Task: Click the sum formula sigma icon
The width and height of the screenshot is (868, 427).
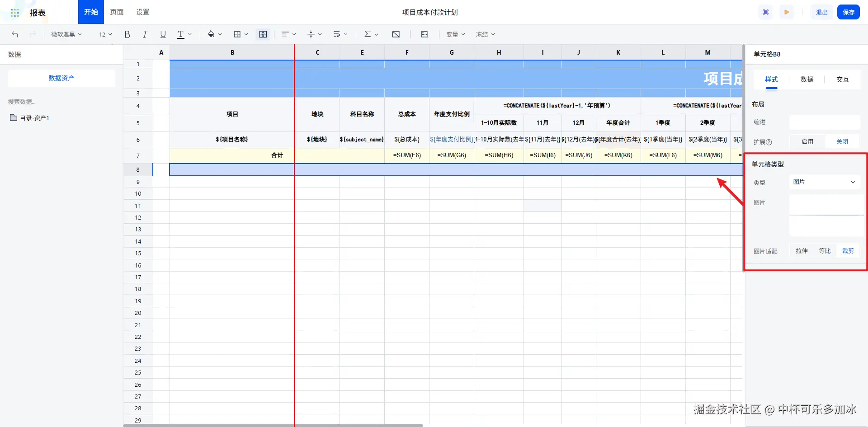Action: click(367, 34)
